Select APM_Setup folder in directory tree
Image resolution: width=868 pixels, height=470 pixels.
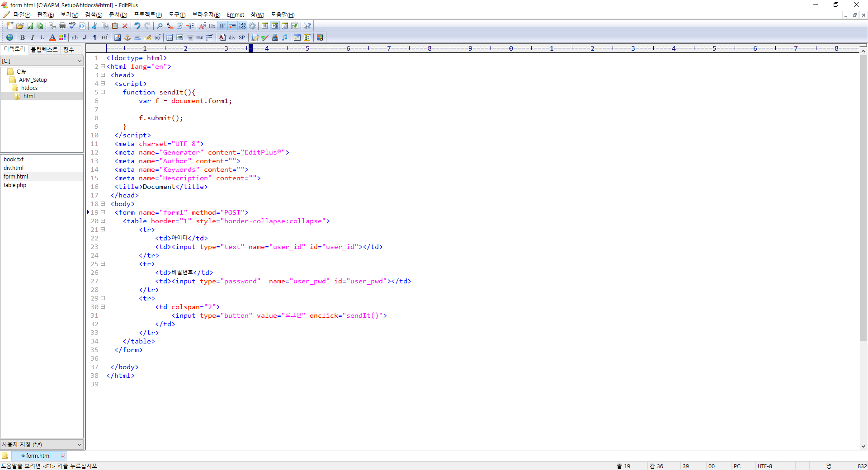33,80
